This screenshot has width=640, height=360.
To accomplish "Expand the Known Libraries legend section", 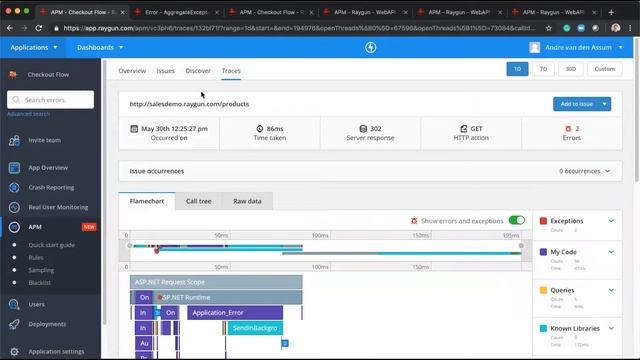I will click(611, 328).
